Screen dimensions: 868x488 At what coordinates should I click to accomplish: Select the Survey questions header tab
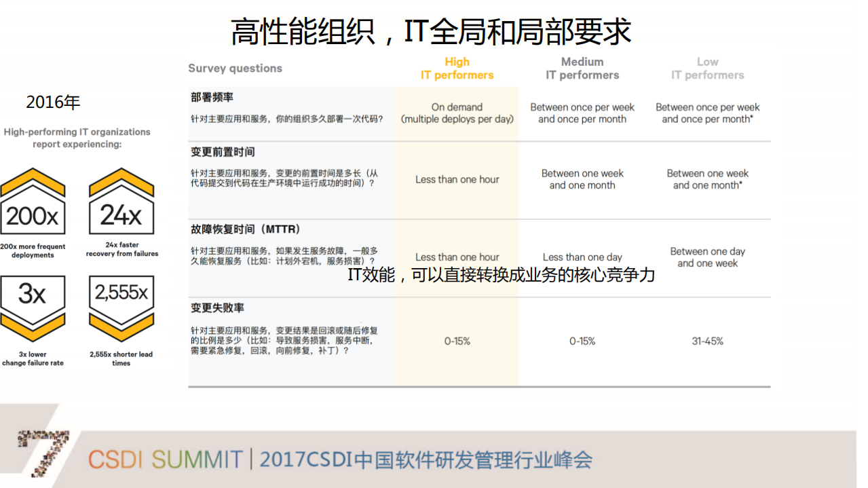(235, 69)
